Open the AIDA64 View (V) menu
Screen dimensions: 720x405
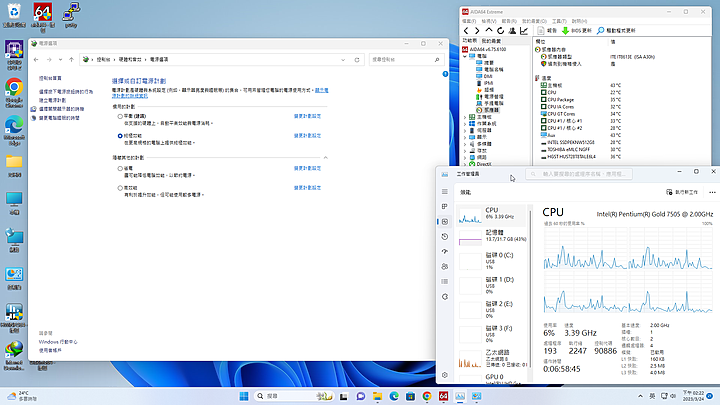(489, 21)
